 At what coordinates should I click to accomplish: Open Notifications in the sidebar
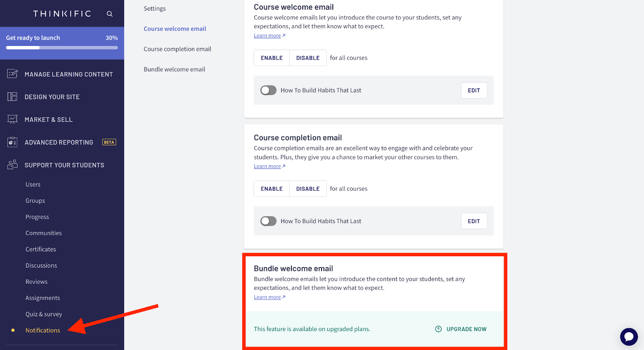pos(43,330)
